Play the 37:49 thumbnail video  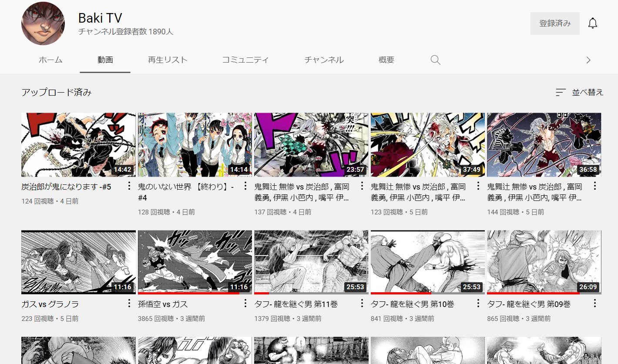[428, 145]
